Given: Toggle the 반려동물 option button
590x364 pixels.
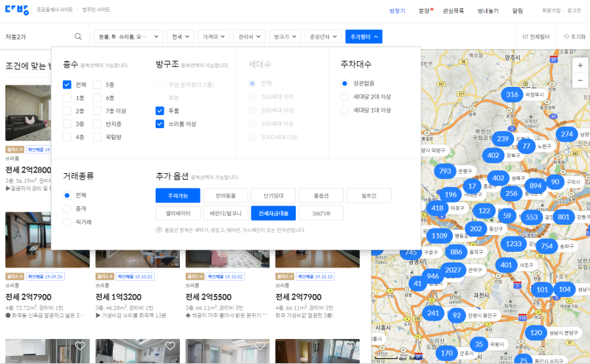Looking at the screenshot, I should (x=226, y=195).
